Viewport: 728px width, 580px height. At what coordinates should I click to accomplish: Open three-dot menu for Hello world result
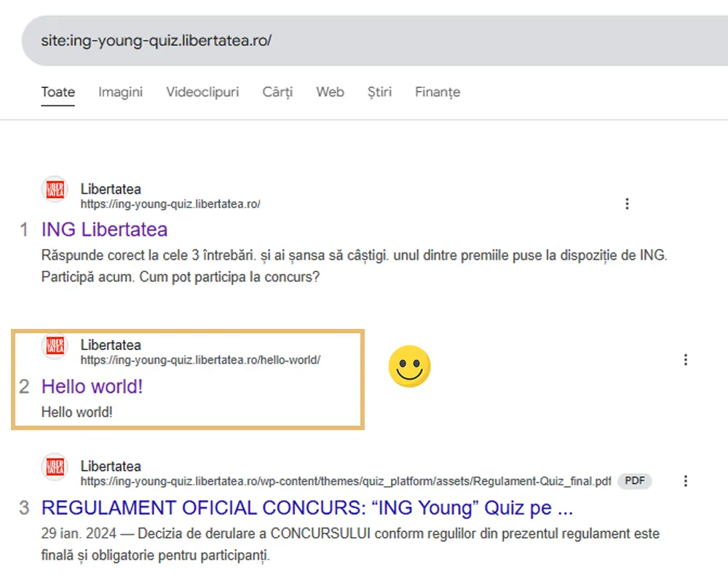[x=684, y=359]
